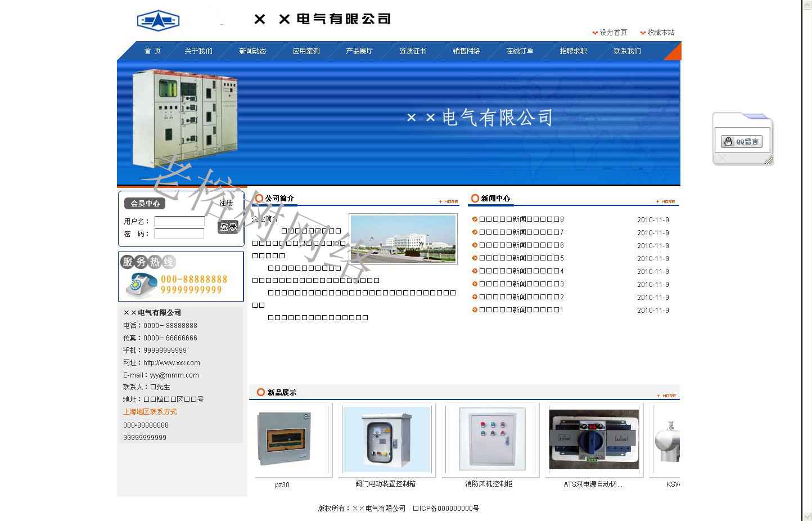Open news item ending with 2
The width and height of the screenshot is (812, 521).
click(x=521, y=297)
